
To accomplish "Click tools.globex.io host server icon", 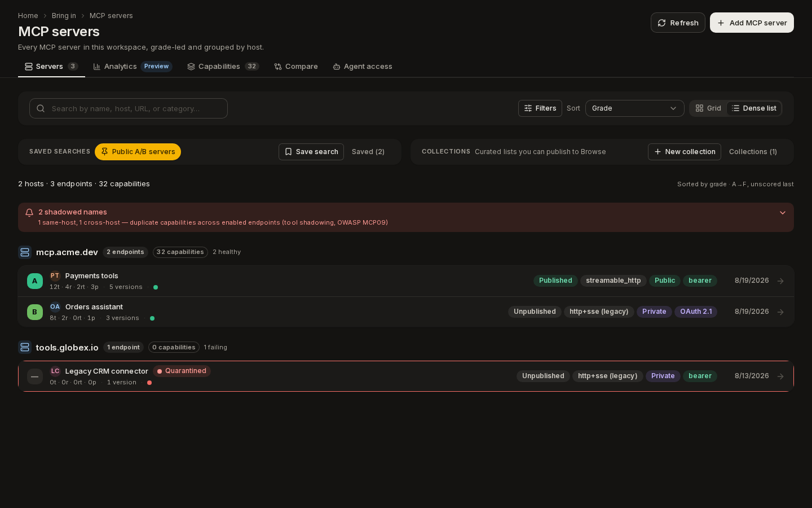I will [x=24, y=348].
